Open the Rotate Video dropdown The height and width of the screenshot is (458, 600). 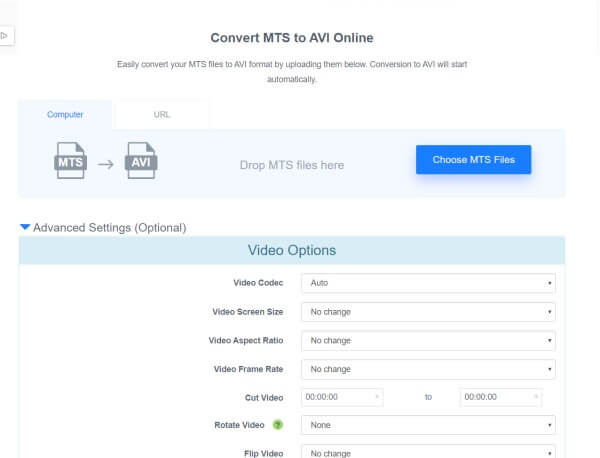click(x=428, y=425)
